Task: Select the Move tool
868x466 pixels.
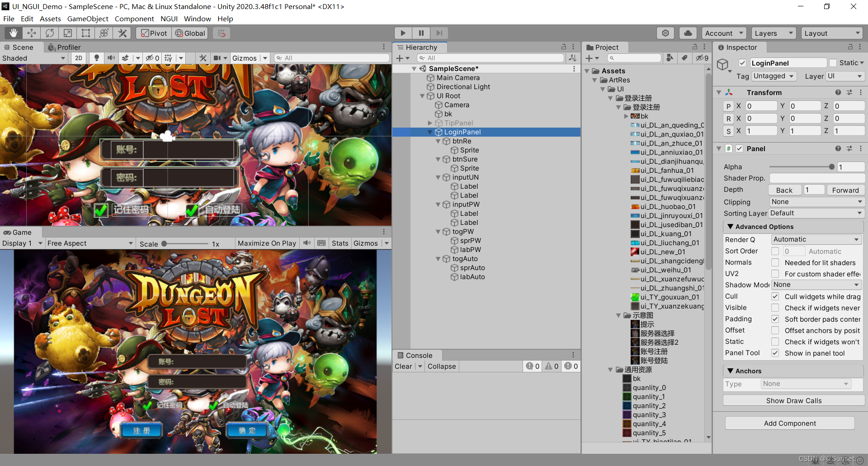Action: coord(32,33)
